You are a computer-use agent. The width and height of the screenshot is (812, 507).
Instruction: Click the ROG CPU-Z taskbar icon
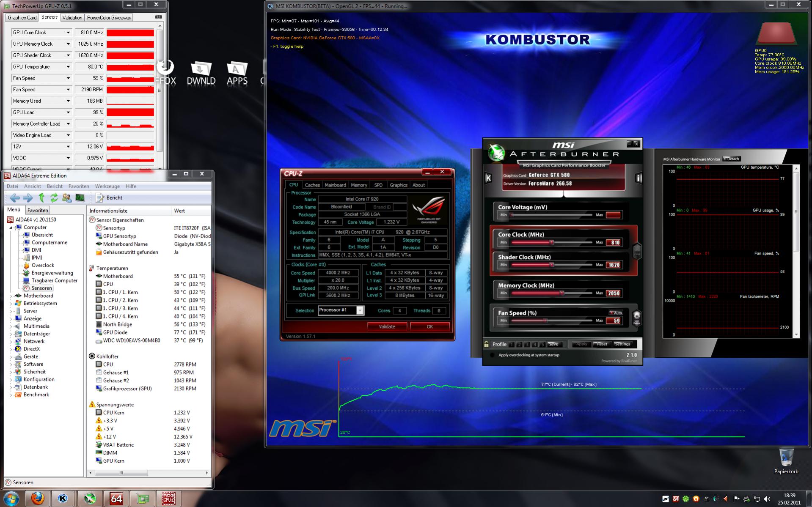click(x=168, y=499)
